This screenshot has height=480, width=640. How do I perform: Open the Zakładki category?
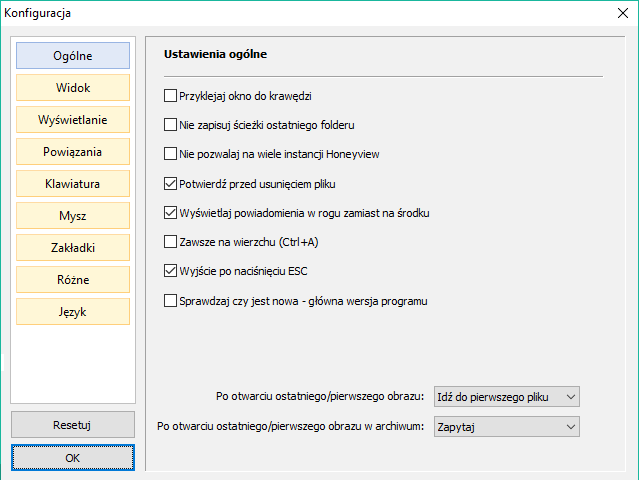pos(73,247)
